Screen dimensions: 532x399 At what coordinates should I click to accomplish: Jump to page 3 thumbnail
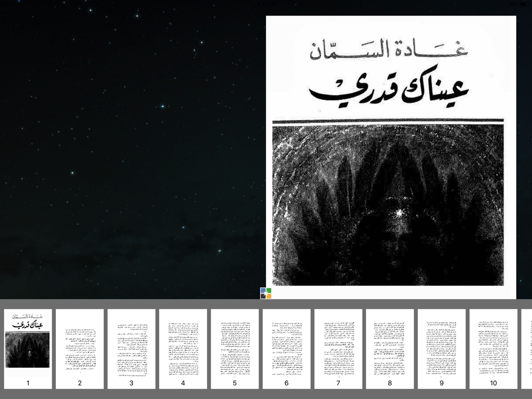[x=131, y=348]
